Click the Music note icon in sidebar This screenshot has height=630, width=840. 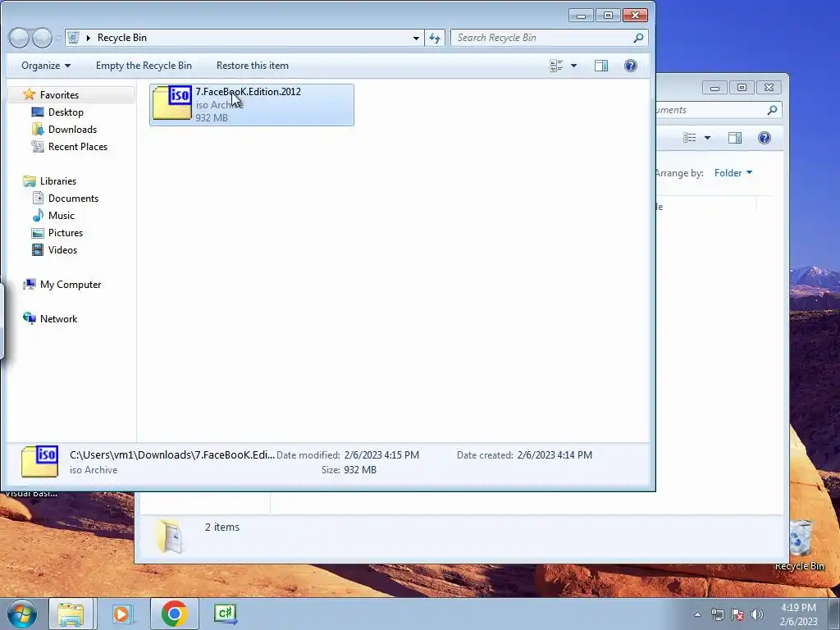38,216
